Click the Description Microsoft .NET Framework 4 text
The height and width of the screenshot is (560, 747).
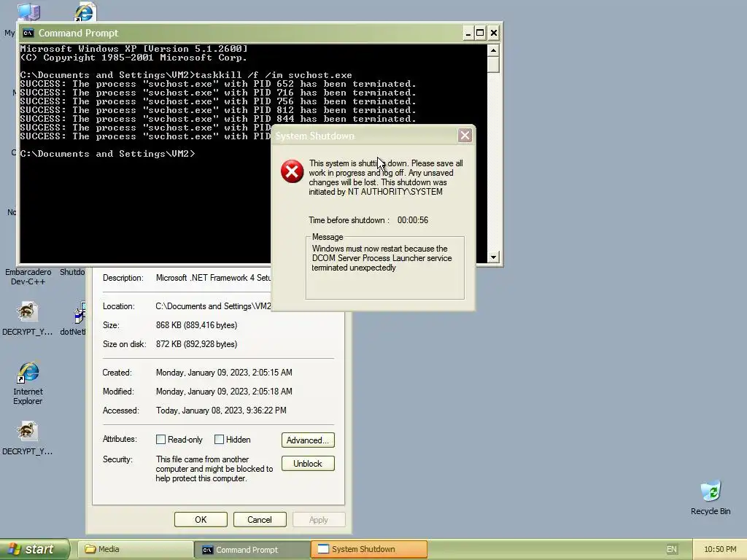pyautogui.click(x=213, y=278)
